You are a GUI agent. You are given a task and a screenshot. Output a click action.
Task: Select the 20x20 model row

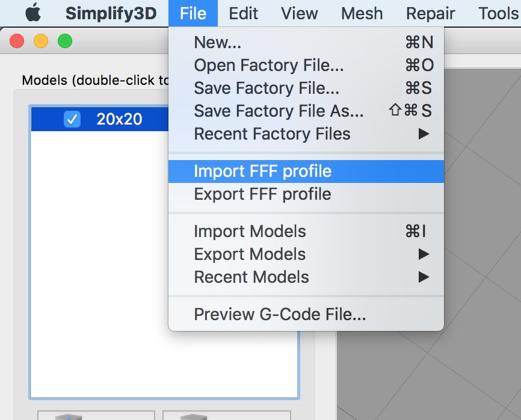point(120,119)
